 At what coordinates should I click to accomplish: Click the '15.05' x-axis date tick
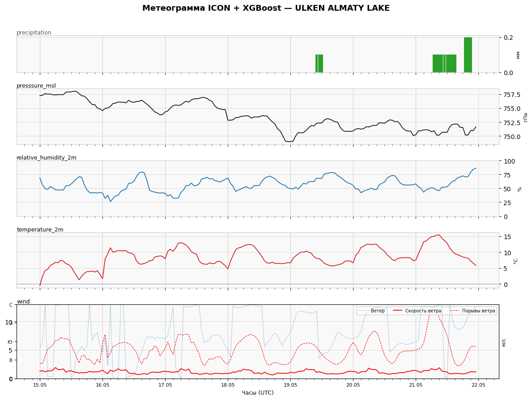[40, 385]
